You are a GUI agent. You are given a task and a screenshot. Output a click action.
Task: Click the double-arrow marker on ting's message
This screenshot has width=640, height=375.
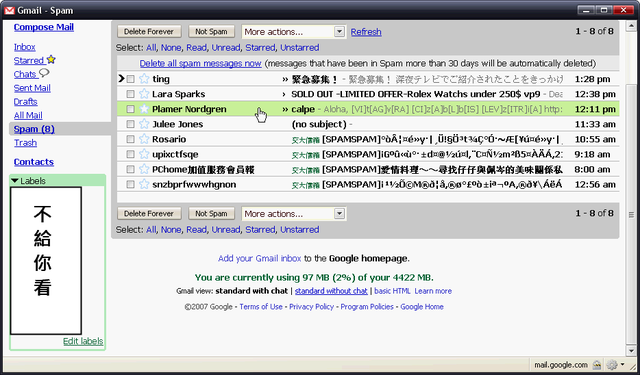click(285, 79)
